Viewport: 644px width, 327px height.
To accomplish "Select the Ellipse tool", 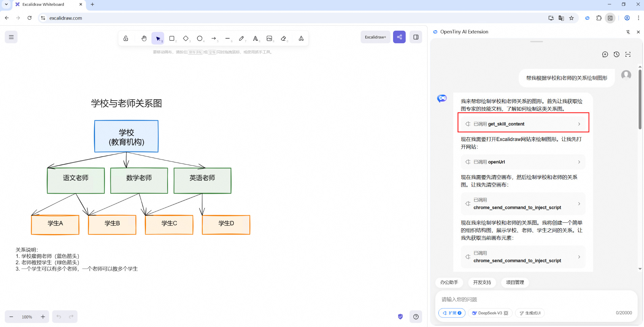I will pos(200,38).
